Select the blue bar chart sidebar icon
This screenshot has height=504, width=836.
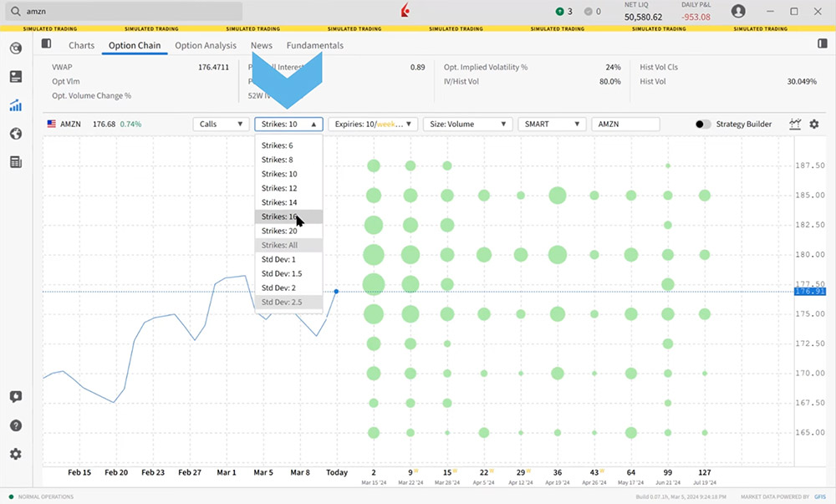pyautogui.click(x=15, y=105)
